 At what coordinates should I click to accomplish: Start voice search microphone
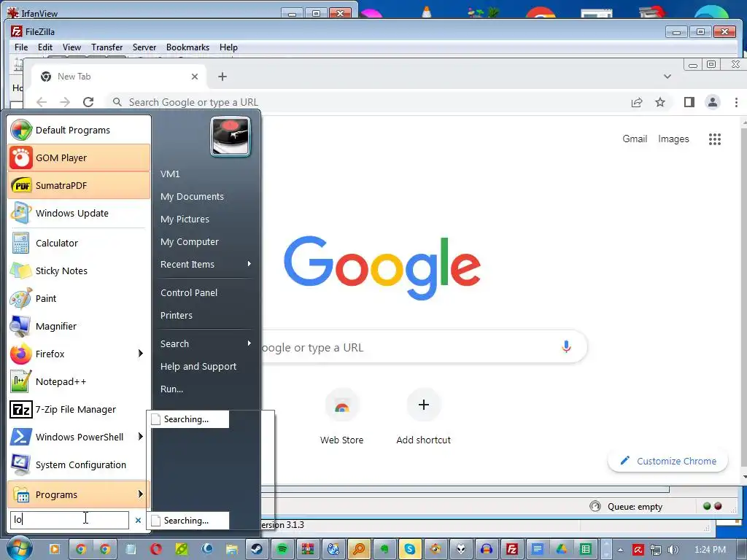pyautogui.click(x=566, y=346)
